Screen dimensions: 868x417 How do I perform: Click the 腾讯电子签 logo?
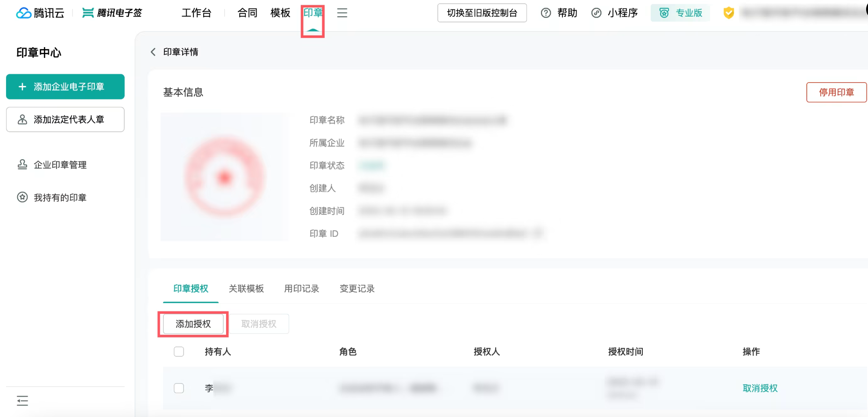click(112, 13)
